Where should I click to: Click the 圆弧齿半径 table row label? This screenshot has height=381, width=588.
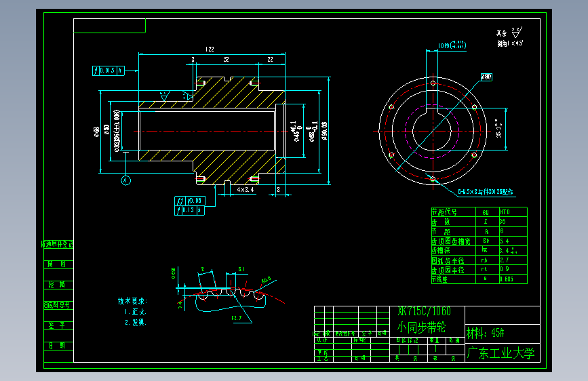tap(448, 260)
